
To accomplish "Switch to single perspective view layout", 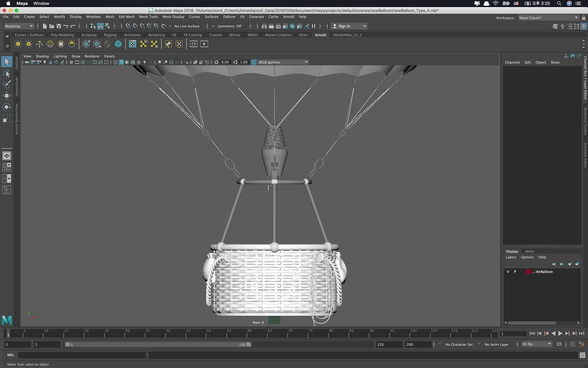I will pyautogui.click(x=7, y=156).
